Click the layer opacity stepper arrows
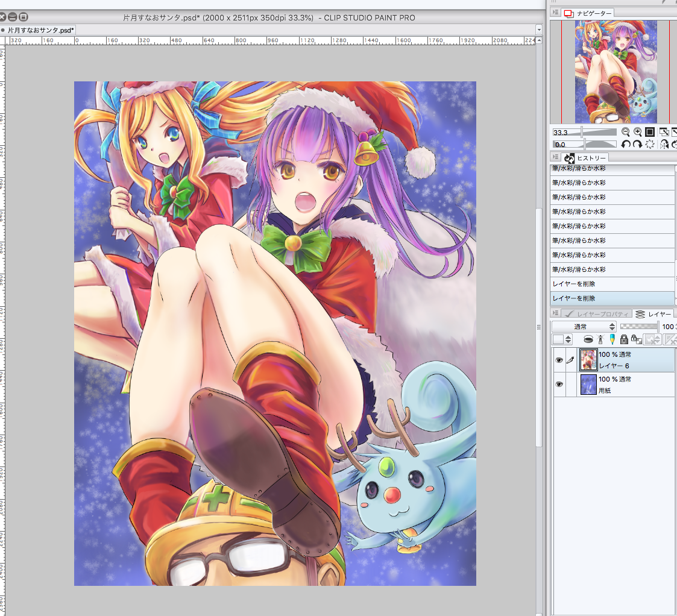The height and width of the screenshot is (616, 677). pyautogui.click(x=676, y=327)
